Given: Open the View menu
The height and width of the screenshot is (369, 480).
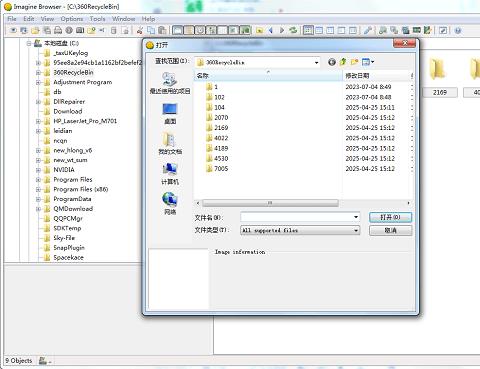Looking at the screenshot, I should tap(47, 19).
